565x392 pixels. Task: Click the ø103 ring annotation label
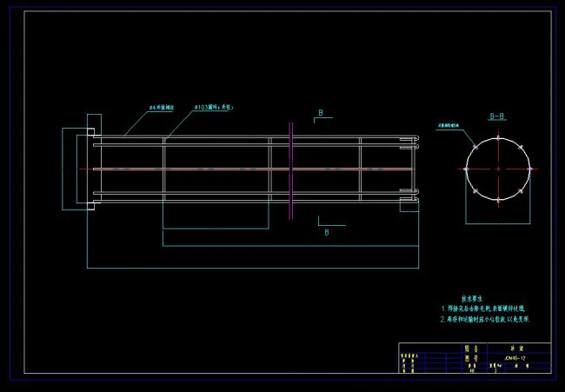coord(213,107)
